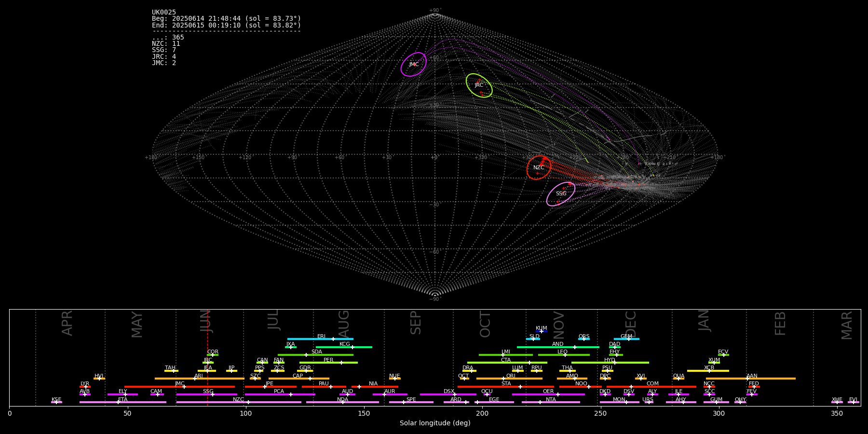Click the HYD shower bar in the timeline
This screenshot has height=434, width=868.
[x=610, y=363]
